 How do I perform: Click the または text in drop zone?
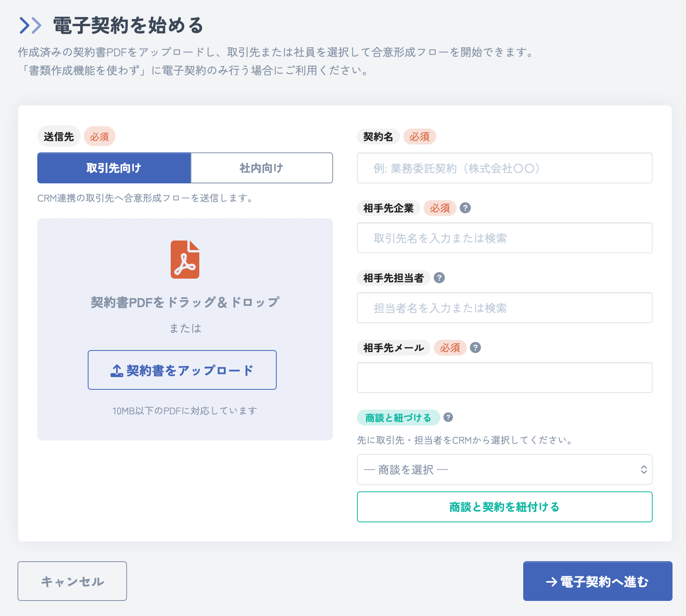coord(185,328)
